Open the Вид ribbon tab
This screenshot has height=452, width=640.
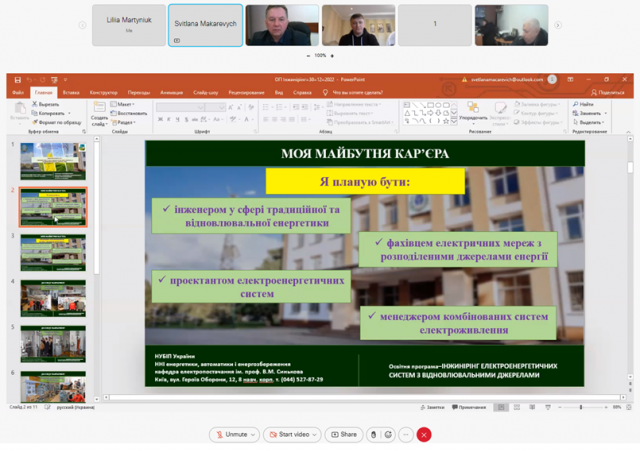pos(279,93)
